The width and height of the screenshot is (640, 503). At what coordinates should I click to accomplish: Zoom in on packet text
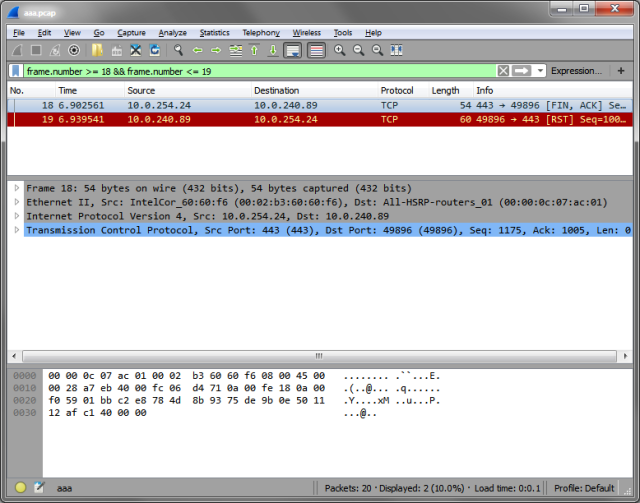coord(339,50)
